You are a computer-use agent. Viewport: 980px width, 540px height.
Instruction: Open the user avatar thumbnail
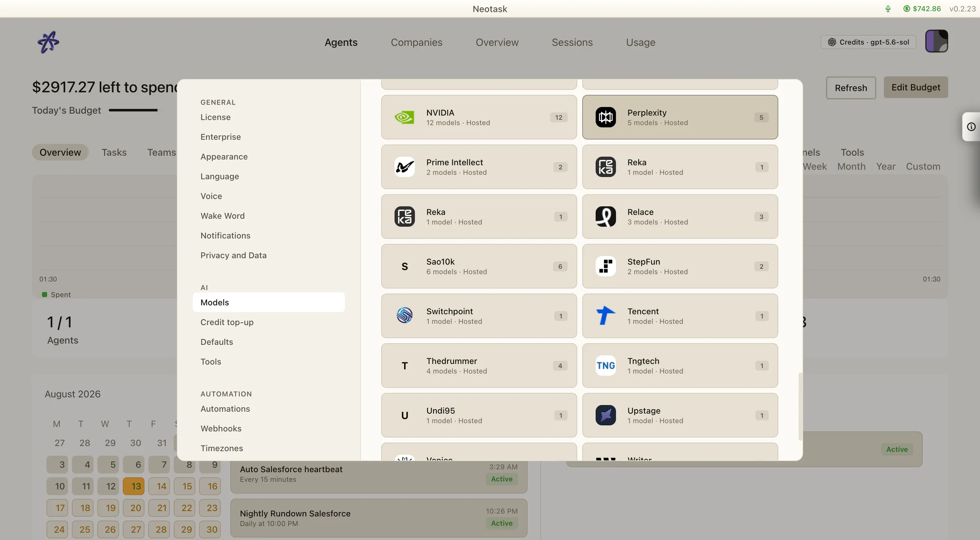936,41
